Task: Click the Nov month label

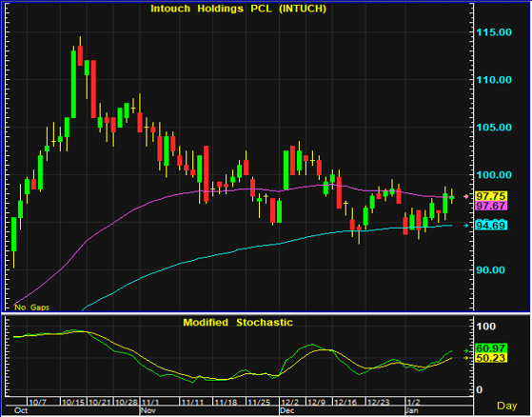Action: pos(148,410)
